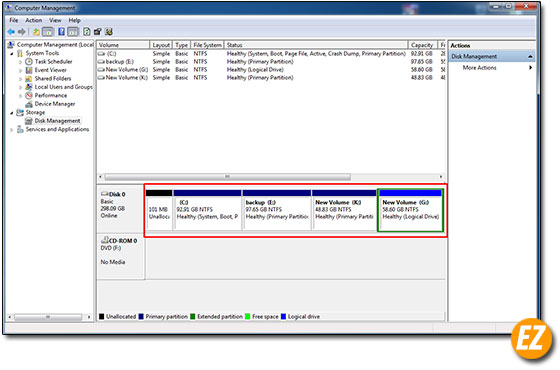Viewport: 560px width, 370px height.
Task: Click the blue Back arrow in toolbar
Action: [11, 32]
